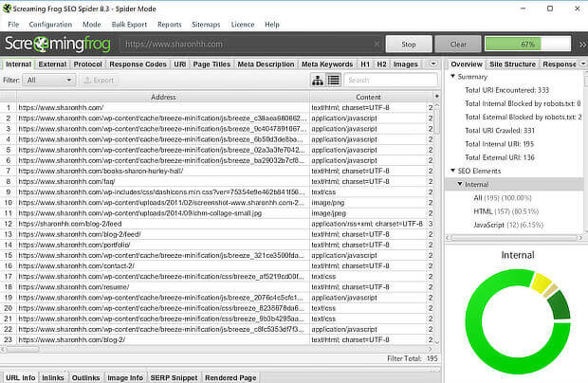Image resolution: width=588 pixels, height=383 pixels.
Task: Open the Help menu
Action: pos(272,25)
